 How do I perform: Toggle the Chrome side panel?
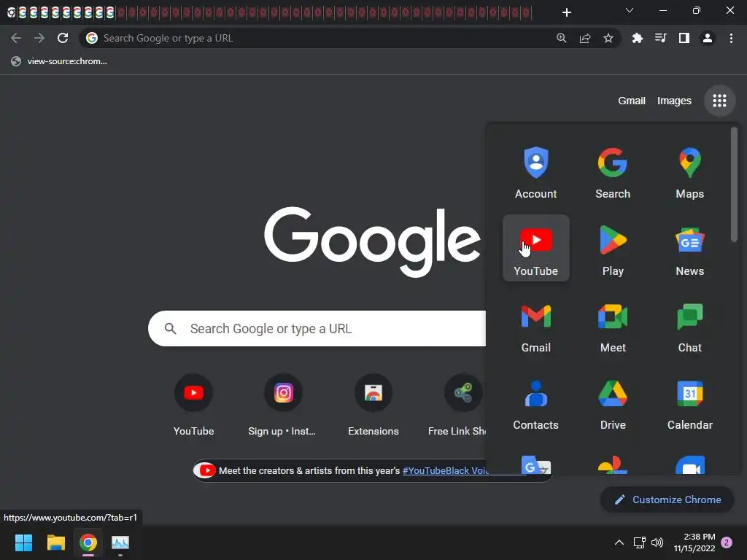pyautogui.click(x=684, y=38)
